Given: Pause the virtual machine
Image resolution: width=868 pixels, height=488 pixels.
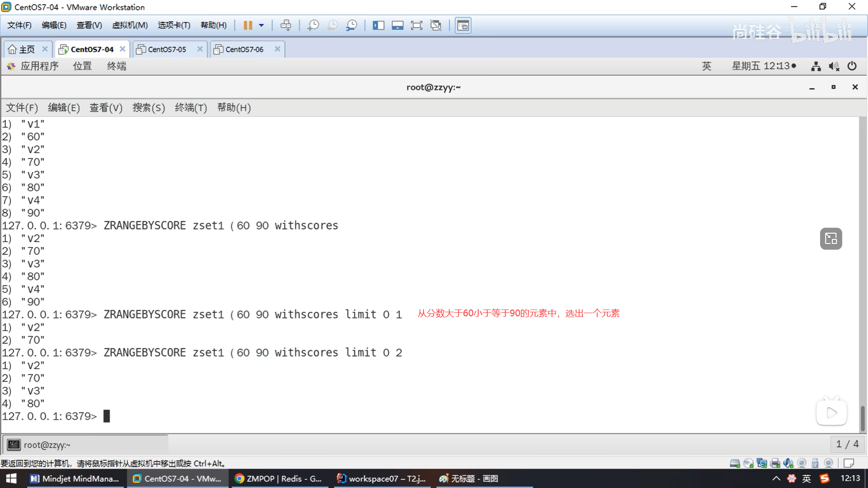Looking at the screenshot, I should (x=248, y=25).
